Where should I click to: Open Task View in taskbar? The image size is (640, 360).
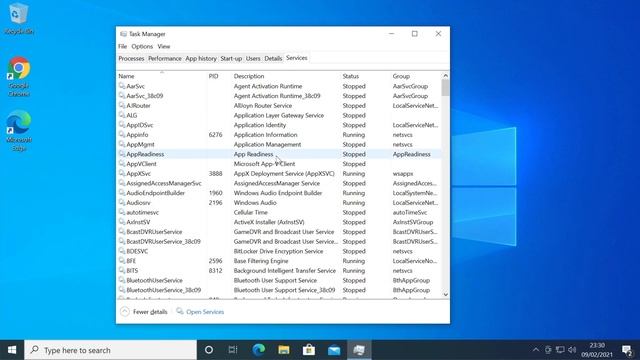tap(233, 350)
